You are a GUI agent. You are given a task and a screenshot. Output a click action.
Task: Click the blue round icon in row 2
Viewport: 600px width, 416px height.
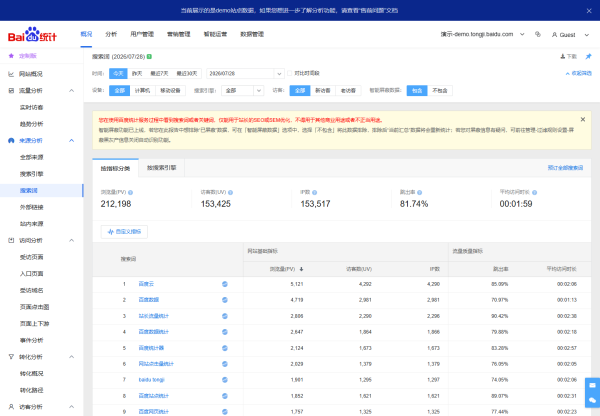pyautogui.click(x=225, y=300)
